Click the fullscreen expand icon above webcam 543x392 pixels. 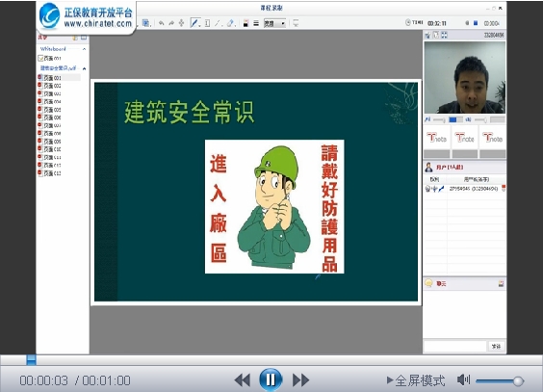444,35
